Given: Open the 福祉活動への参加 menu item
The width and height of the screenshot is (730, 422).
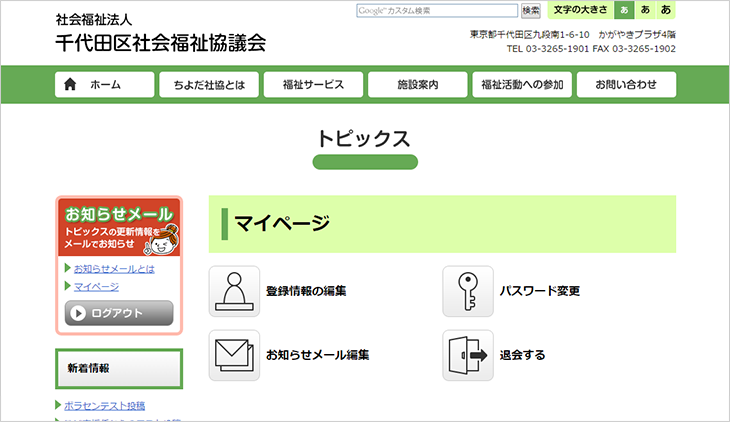Looking at the screenshot, I should (522, 85).
